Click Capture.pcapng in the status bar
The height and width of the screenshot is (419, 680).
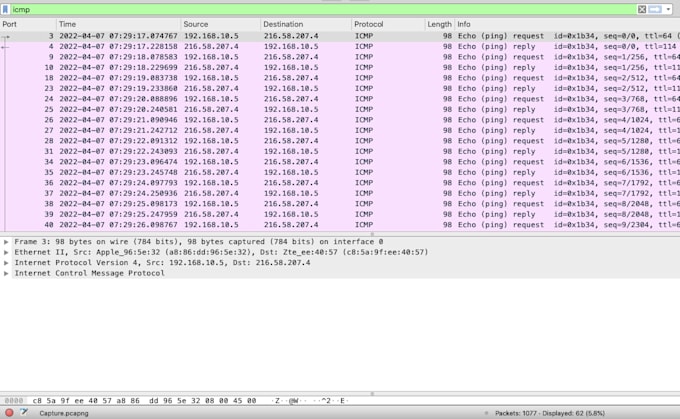tap(64, 413)
